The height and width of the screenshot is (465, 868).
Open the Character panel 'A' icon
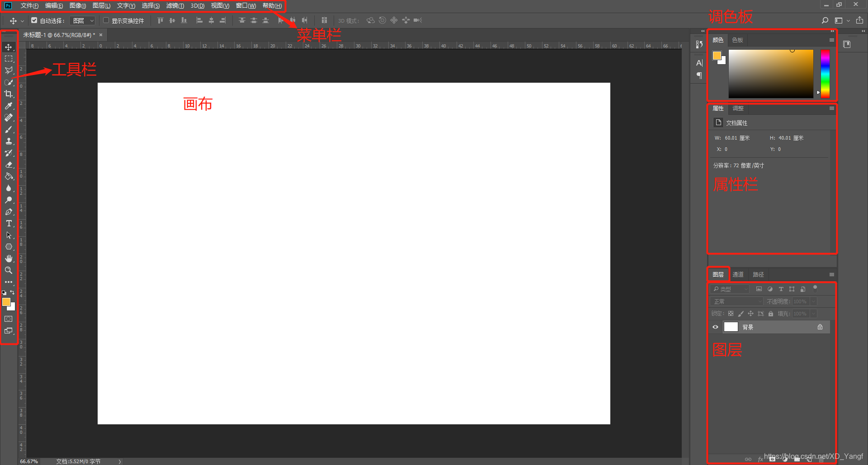(699, 63)
